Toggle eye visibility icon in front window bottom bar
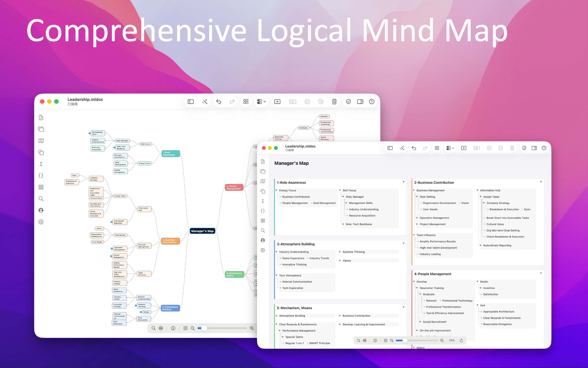This screenshot has height=368, width=588. pos(365,340)
